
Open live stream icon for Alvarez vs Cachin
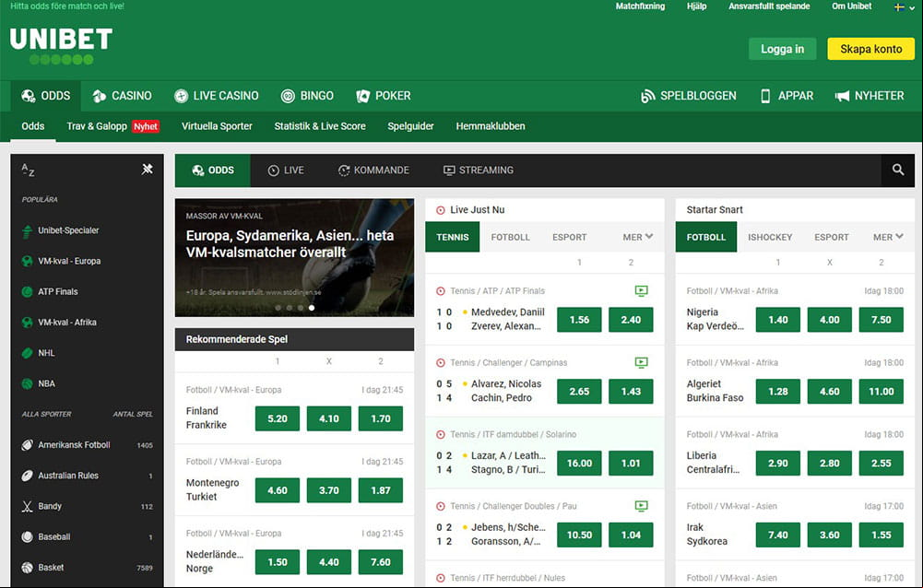(641, 362)
